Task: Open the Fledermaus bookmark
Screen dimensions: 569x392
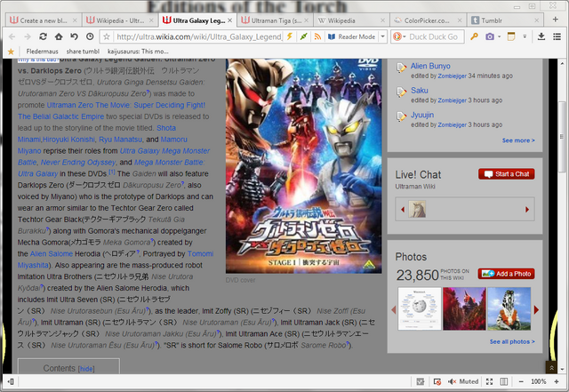Action: (x=42, y=52)
